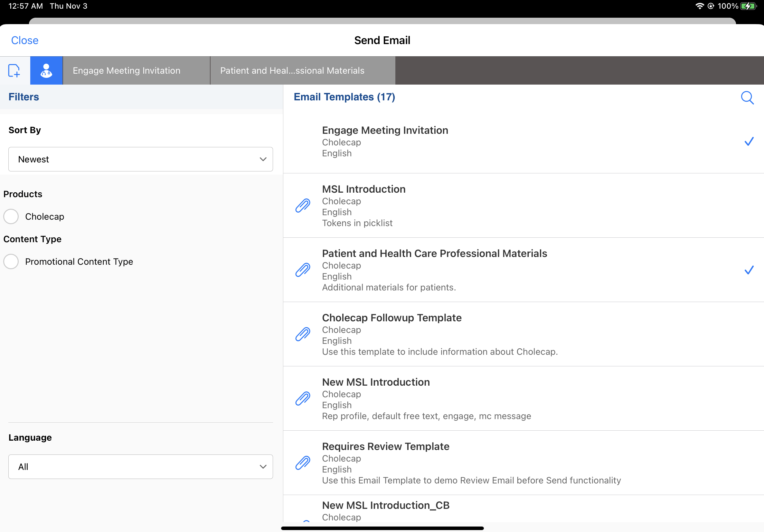Select the recipient person icon
Screen dimensions: 764x532
(46, 70)
